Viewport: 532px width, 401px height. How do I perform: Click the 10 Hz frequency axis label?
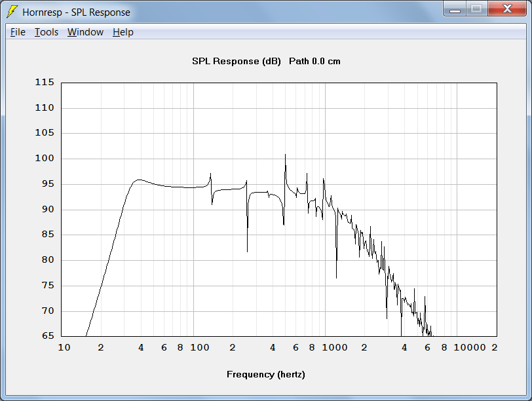click(64, 348)
